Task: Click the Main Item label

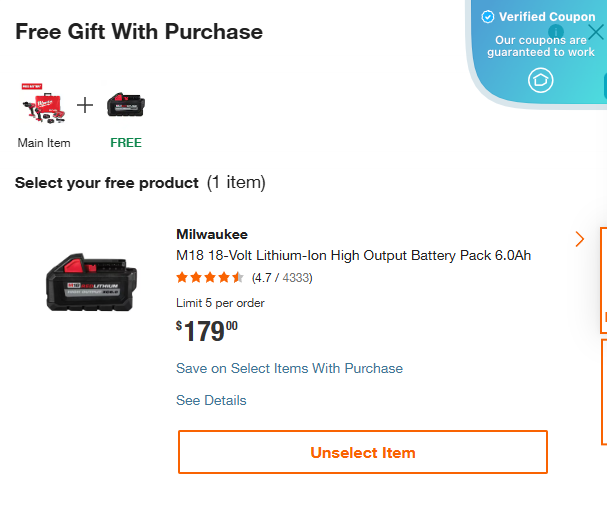Action: coord(44,142)
